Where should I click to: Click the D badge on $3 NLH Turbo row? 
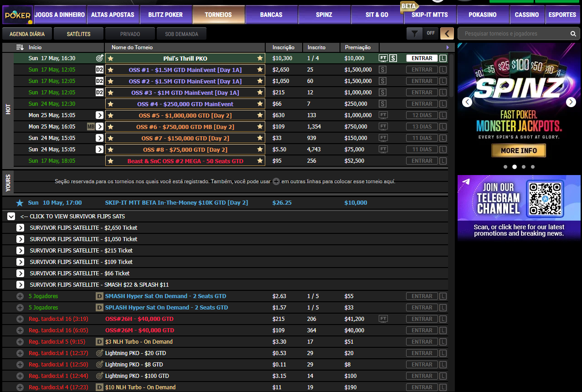click(99, 342)
